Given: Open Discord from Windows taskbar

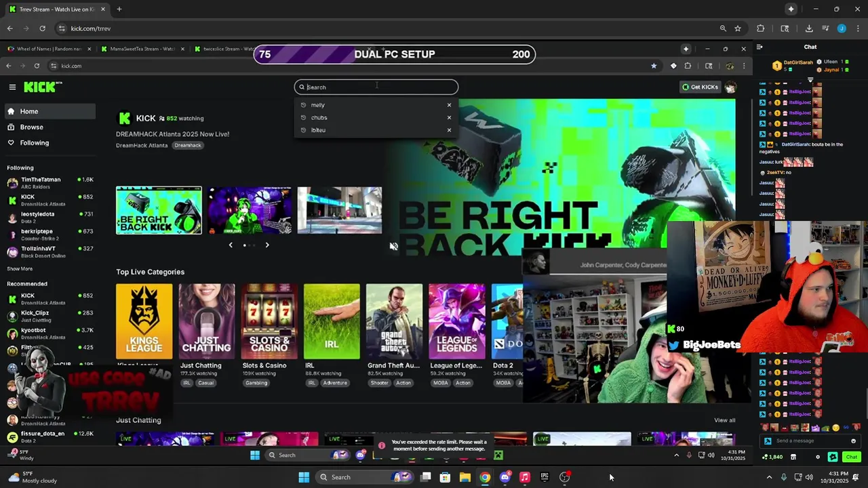Looking at the screenshot, I should 505,477.
